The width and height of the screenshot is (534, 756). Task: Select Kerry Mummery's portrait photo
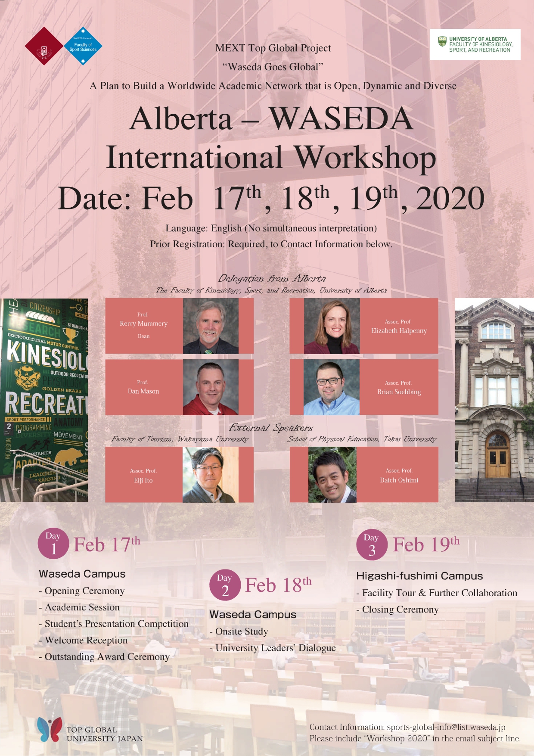(211, 326)
